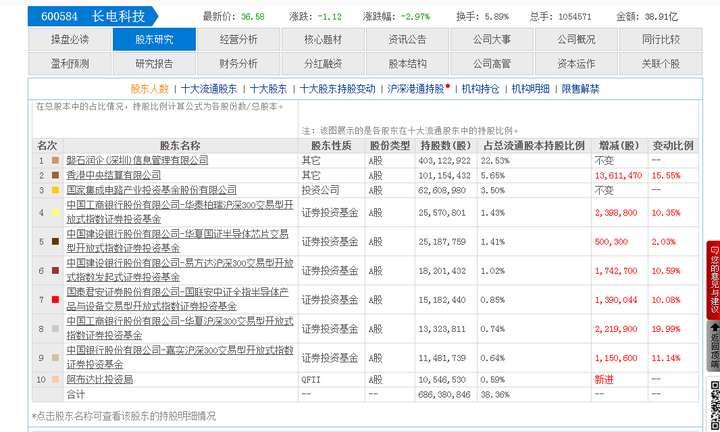Click the 新进 cell in row 10

604,380
